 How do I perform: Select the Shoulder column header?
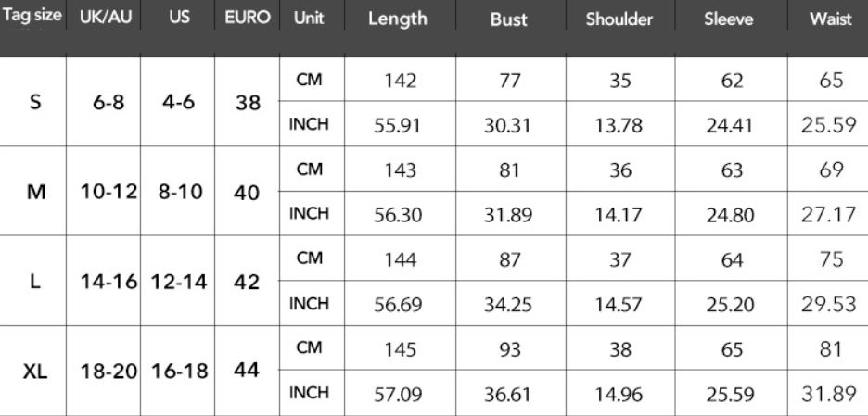(x=619, y=20)
